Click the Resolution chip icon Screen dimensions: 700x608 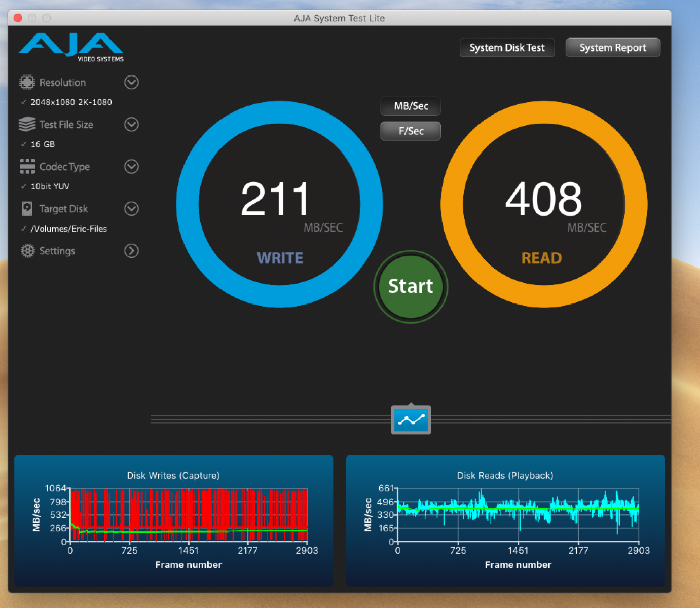point(27,82)
